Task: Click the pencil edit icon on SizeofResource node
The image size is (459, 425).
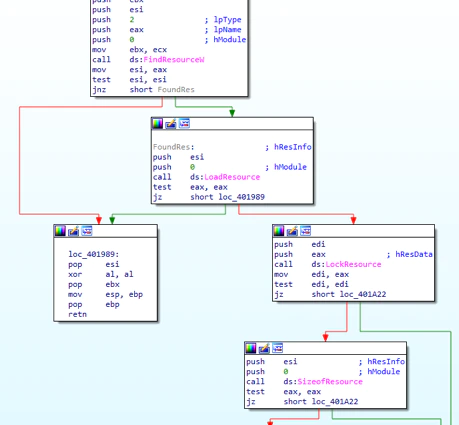Action: (x=264, y=348)
